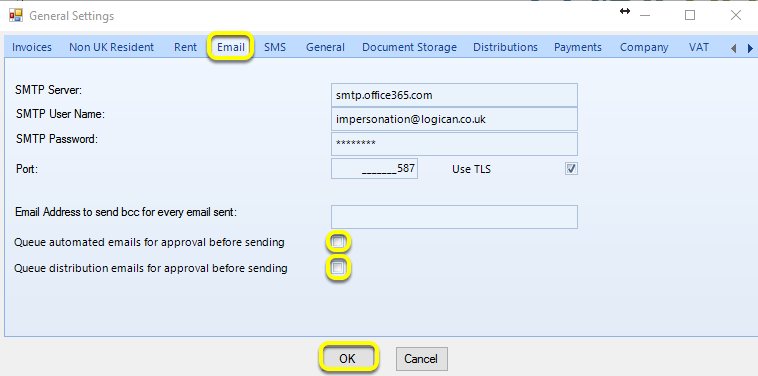Image resolution: width=758 pixels, height=376 pixels.
Task: Select the Email tab
Action: (x=231, y=47)
